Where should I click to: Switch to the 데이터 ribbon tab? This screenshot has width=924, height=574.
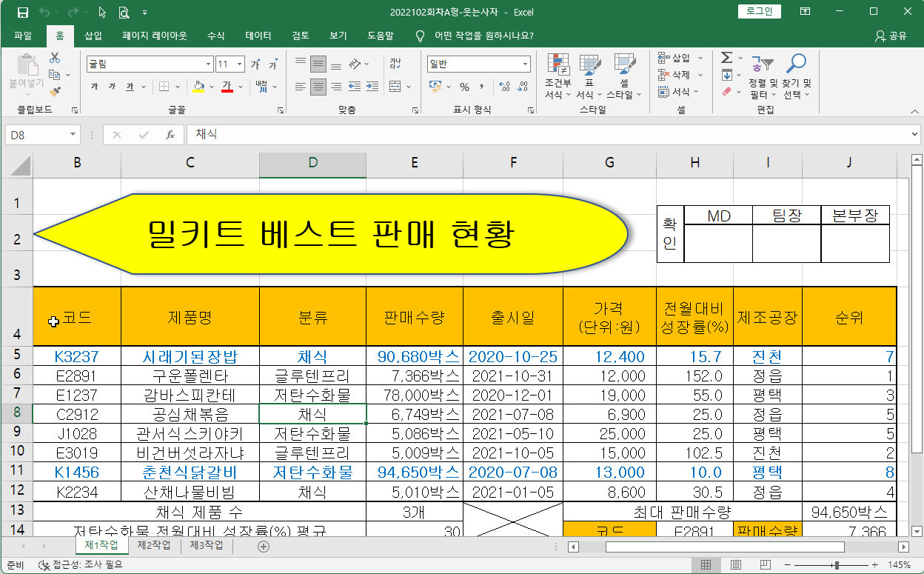258,36
